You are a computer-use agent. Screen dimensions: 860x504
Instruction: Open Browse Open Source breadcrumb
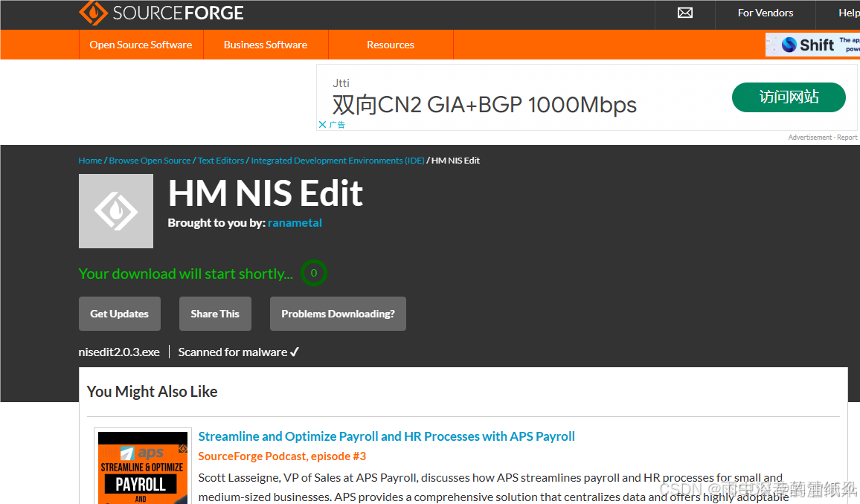150,161
